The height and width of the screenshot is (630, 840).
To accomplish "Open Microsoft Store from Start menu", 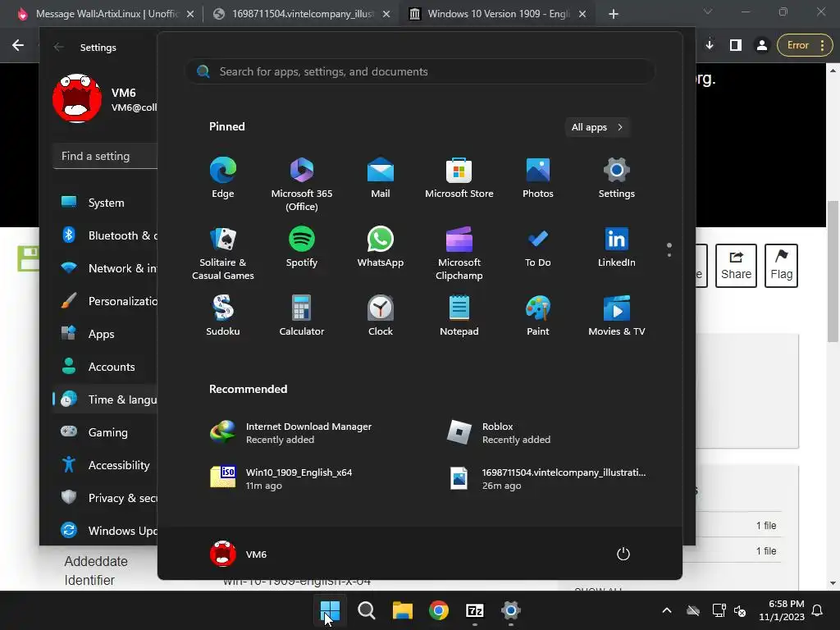I will coord(459,178).
